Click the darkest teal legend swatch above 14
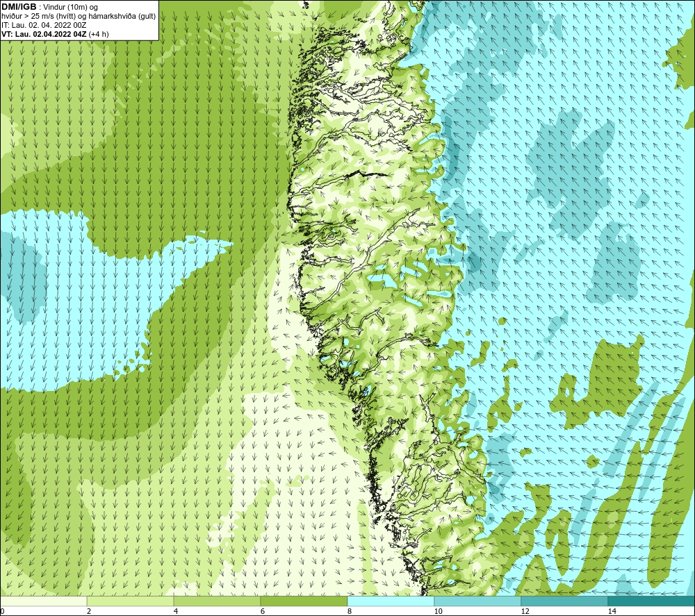695x616 pixels. (x=652, y=601)
